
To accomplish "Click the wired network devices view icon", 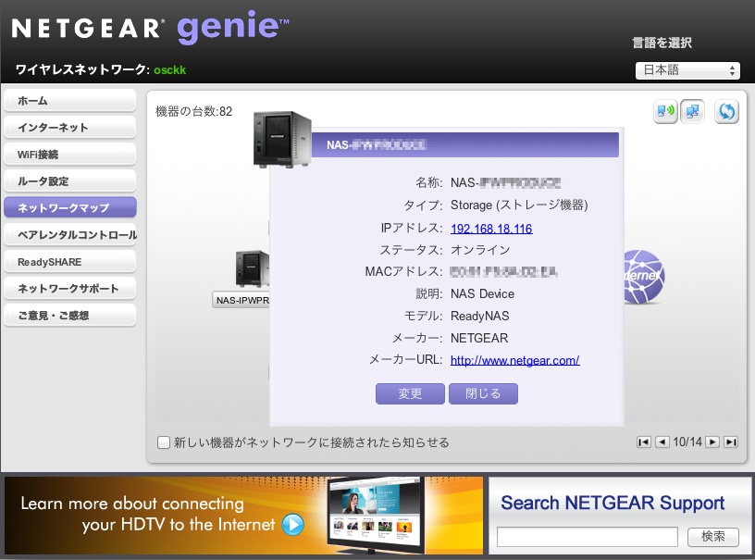I will click(x=692, y=112).
